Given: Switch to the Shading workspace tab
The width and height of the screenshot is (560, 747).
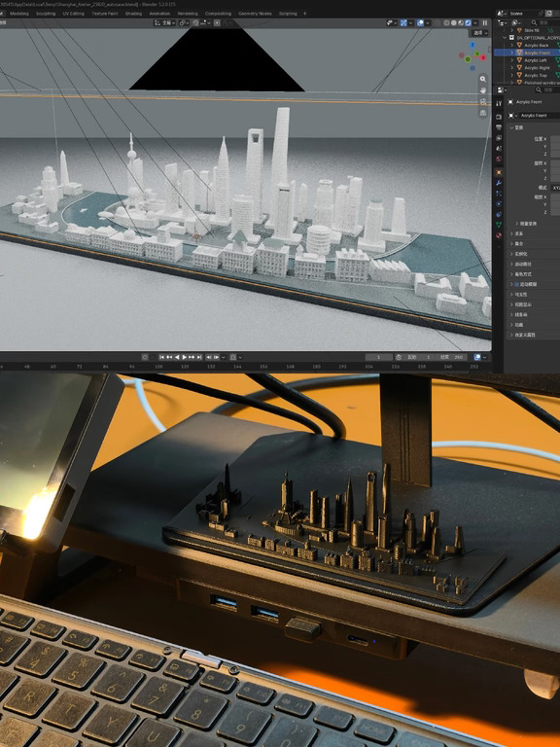Looking at the screenshot, I should coord(133,14).
